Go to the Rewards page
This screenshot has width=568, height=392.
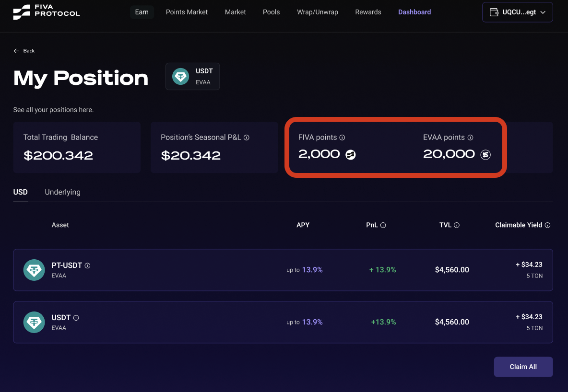368,12
